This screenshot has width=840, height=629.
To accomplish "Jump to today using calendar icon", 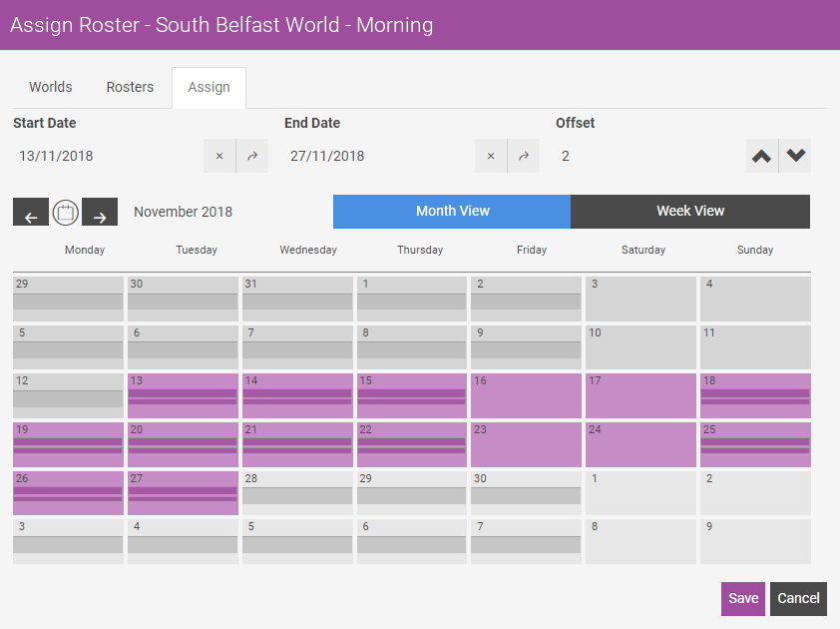I will pyautogui.click(x=66, y=213).
